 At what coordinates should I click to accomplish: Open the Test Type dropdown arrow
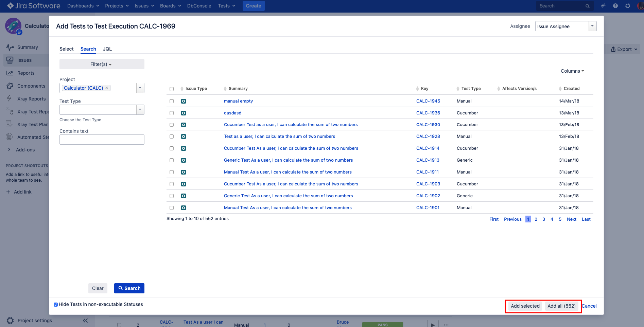pos(140,110)
